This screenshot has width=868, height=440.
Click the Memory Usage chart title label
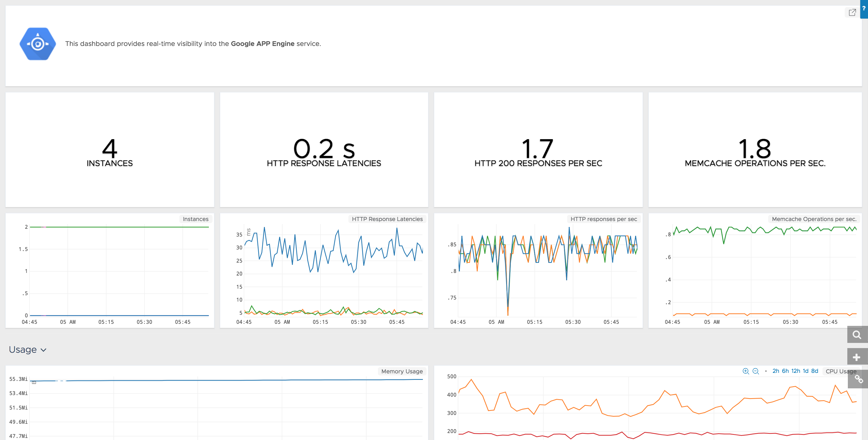[x=402, y=371]
